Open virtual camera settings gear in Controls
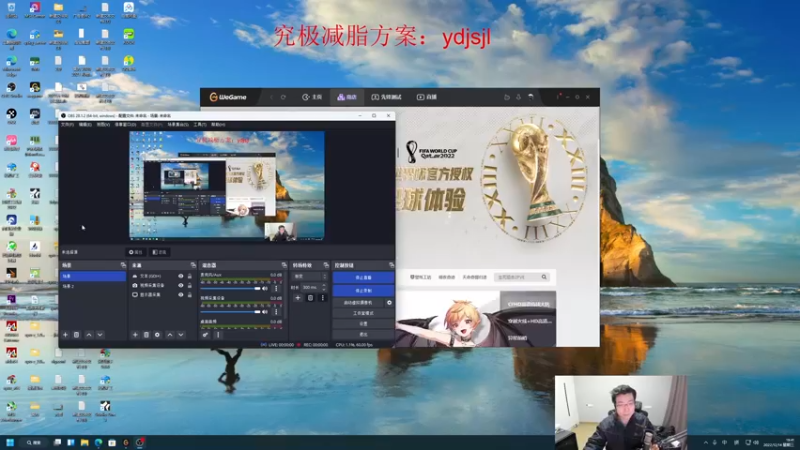The height and width of the screenshot is (450, 800). (x=389, y=303)
